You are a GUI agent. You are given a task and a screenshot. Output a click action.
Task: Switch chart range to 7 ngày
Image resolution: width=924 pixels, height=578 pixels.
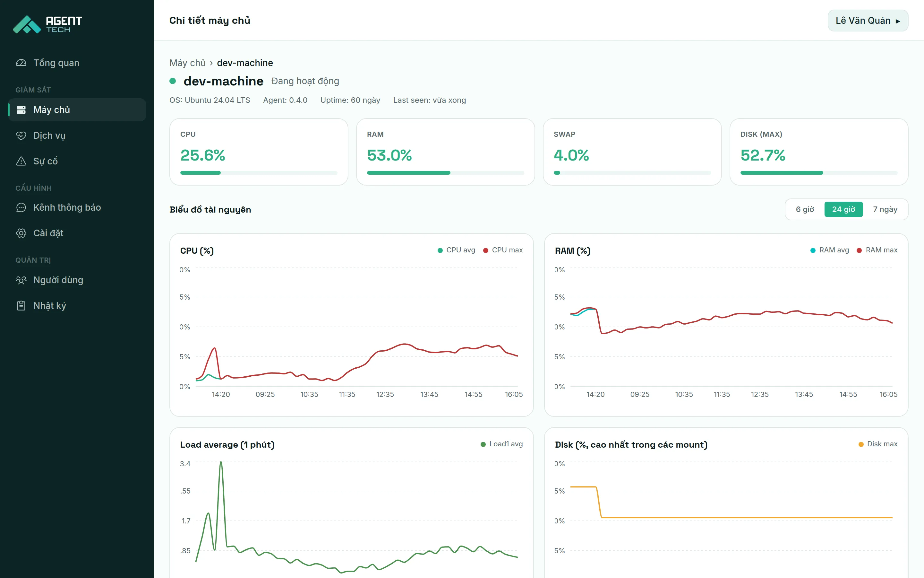click(885, 209)
